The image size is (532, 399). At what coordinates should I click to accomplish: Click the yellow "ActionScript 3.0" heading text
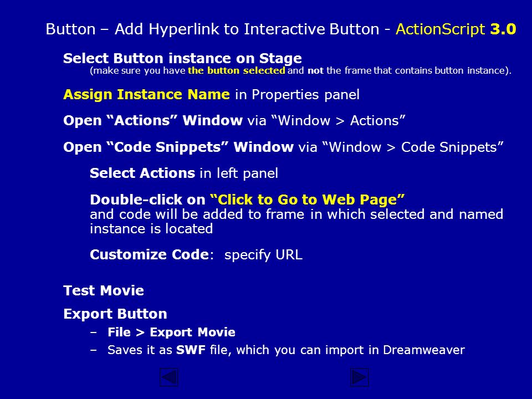pos(456,29)
